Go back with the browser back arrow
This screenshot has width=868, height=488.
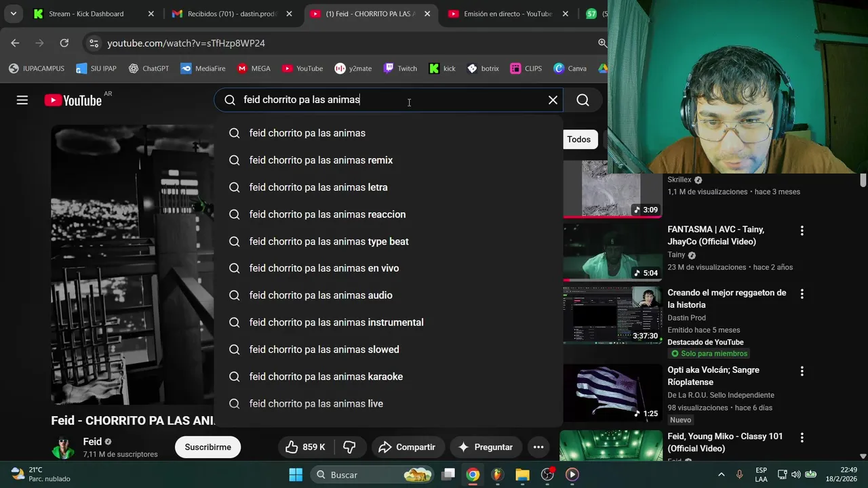click(15, 43)
